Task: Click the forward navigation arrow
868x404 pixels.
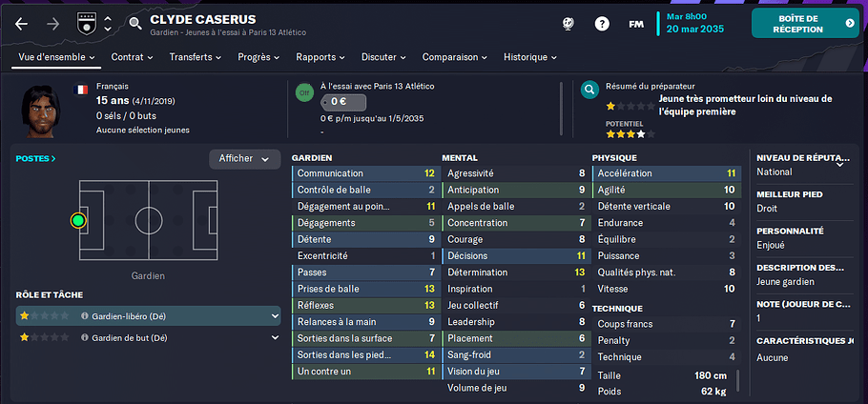Action: (x=53, y=24)
